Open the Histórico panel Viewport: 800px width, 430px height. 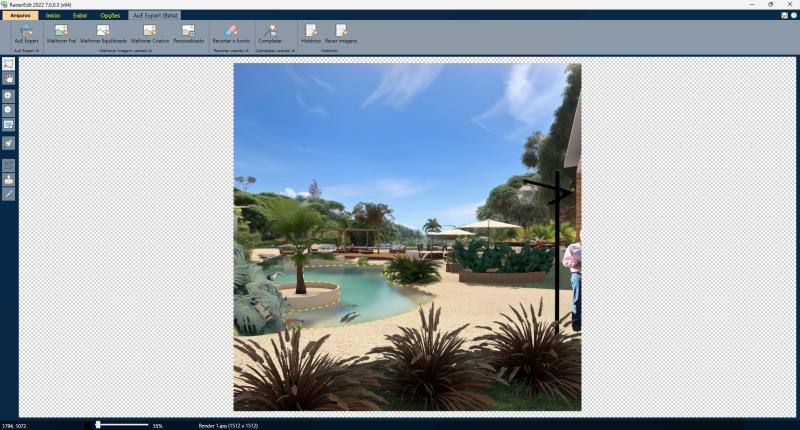coord(311,34)
